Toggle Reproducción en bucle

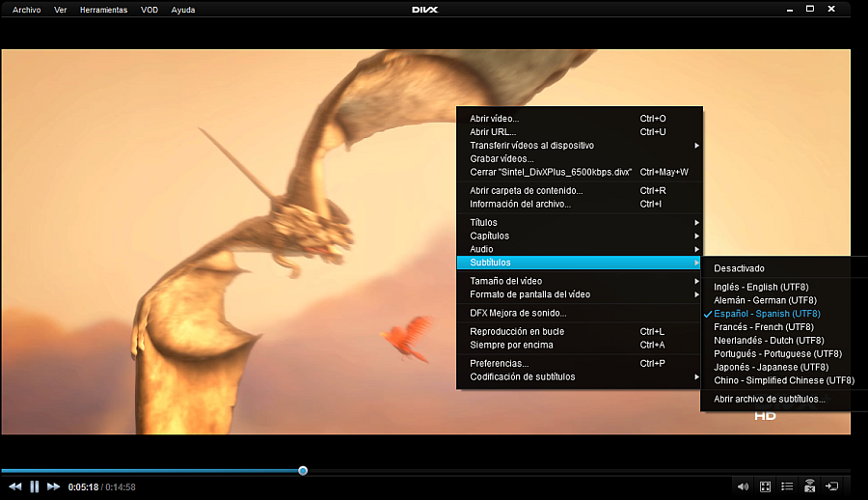(x=579, y=331)
